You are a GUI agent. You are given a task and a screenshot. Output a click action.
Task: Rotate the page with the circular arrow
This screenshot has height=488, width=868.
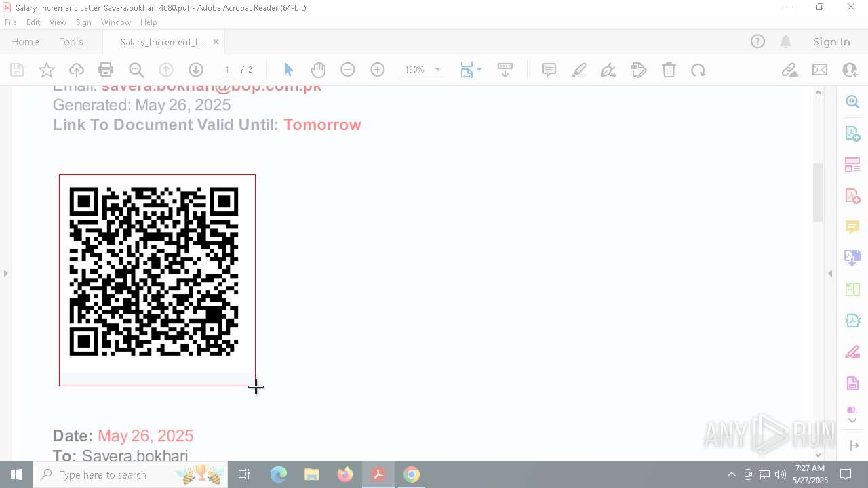tap(698, 70)
